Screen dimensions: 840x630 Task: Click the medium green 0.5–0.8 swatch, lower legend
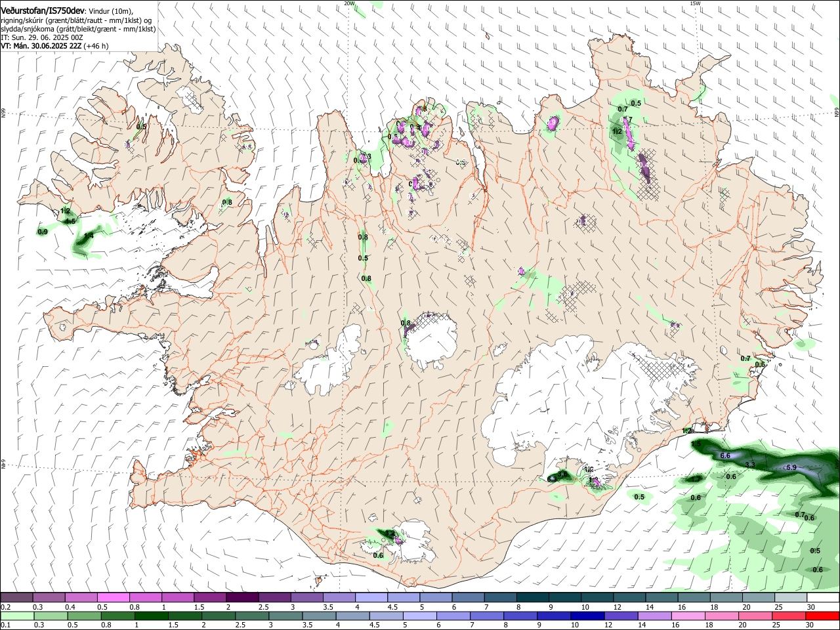click(x=84, y=616)
